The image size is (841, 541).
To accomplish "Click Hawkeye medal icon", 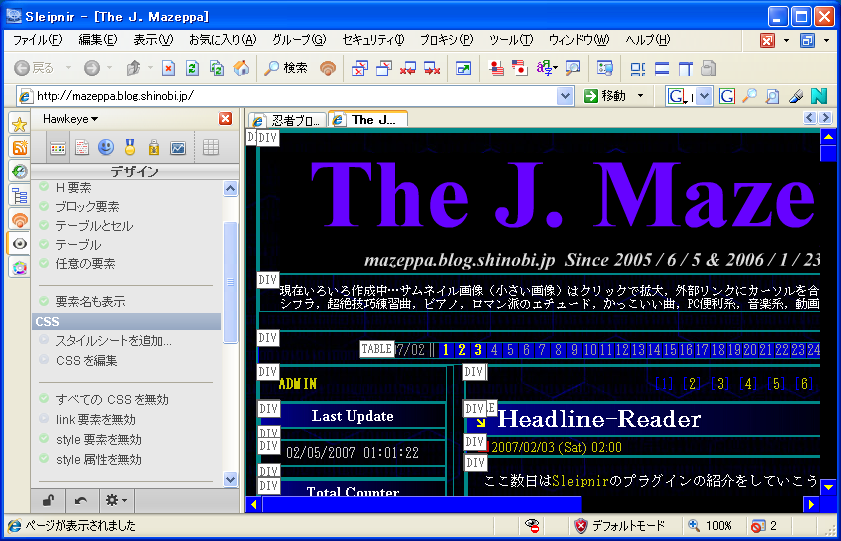I will (x=130, y=147).
